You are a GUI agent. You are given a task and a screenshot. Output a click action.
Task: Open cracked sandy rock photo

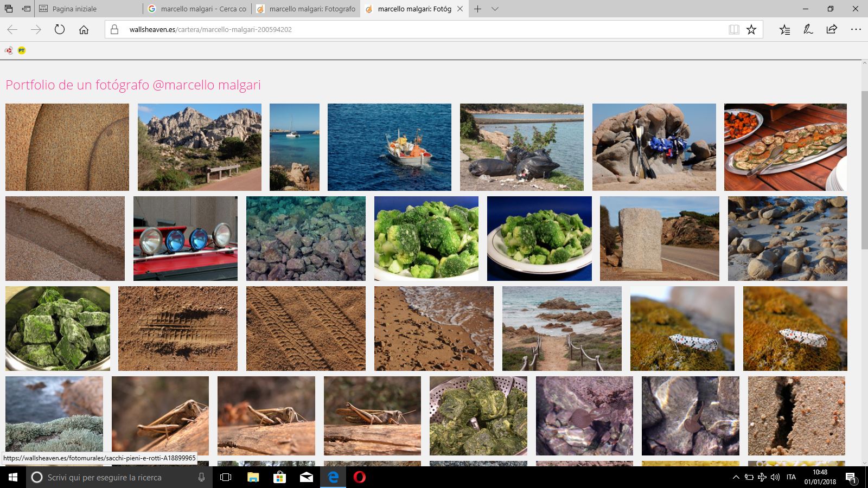click(796, 416)
